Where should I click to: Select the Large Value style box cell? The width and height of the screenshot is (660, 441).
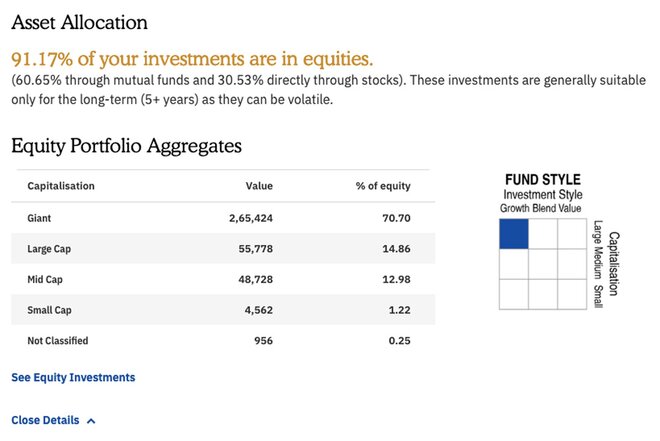point(572,234)
